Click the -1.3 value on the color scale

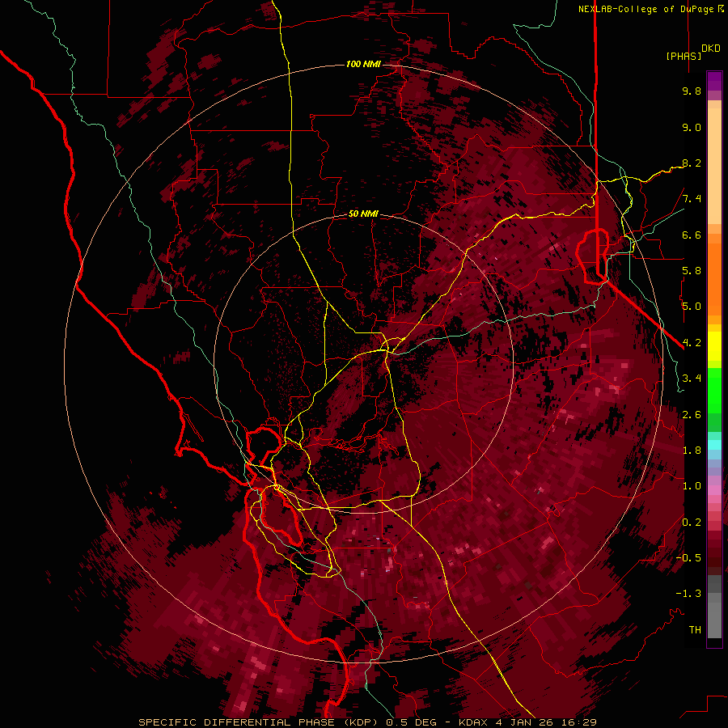[x=688, y=594]
